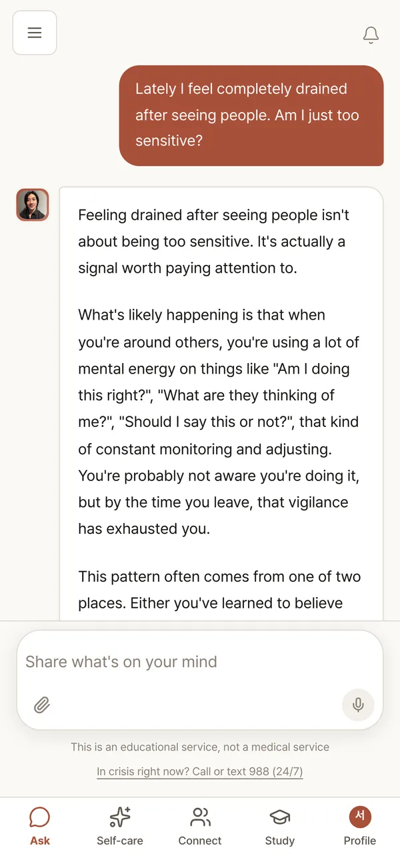Viewport: 400px width, 868px height.
Task: Open the Profile tab label
Action: click(x=360, y=841)
